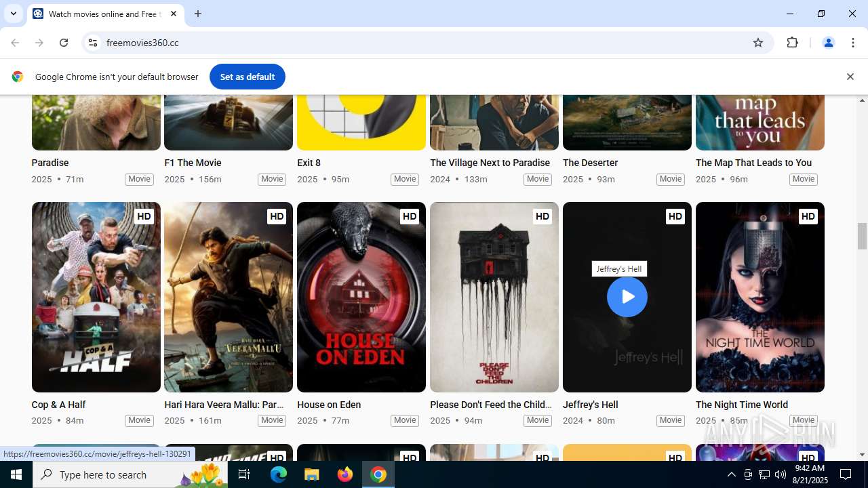
Task: Click the HD badge on Cop & A Half
Action: tap(144, 216)
